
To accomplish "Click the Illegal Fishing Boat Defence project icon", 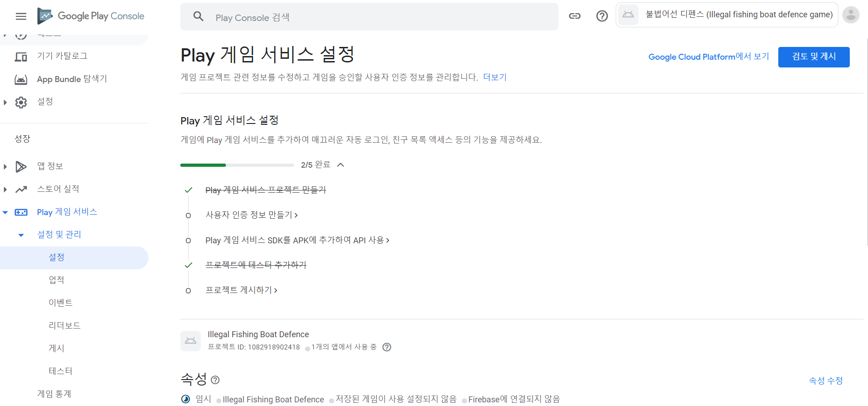I will coord(190,341).
